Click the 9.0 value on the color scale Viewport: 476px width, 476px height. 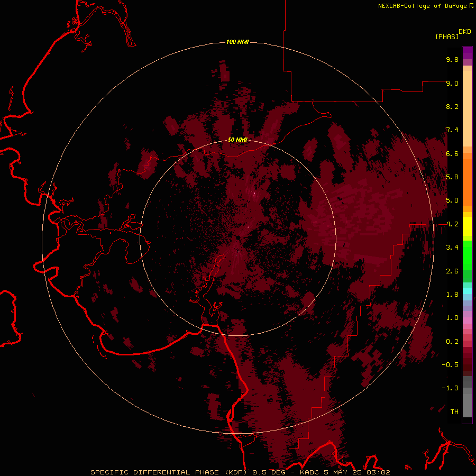point(452,83)
